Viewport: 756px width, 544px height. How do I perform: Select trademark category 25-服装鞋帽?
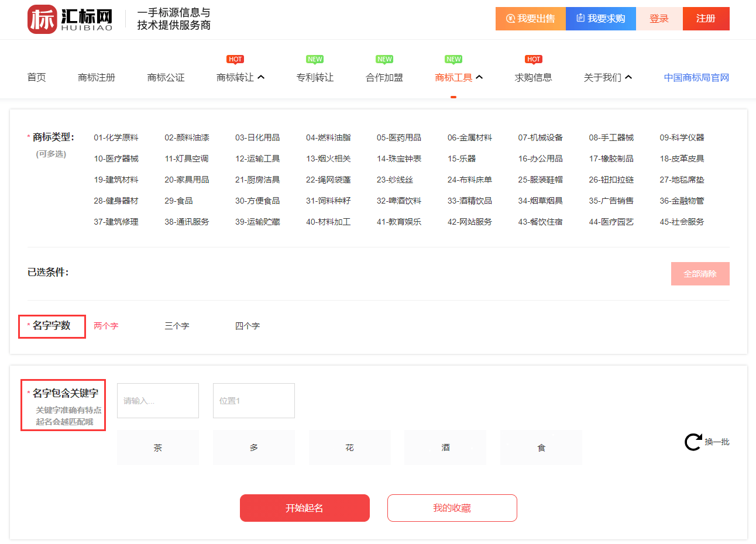pyautogui.click(x=540, y=180)
